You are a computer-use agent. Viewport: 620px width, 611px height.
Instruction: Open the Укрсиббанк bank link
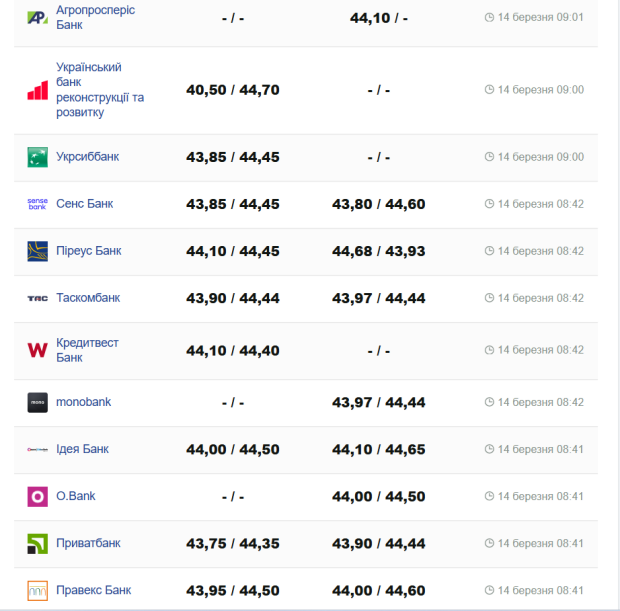[87, 157]
